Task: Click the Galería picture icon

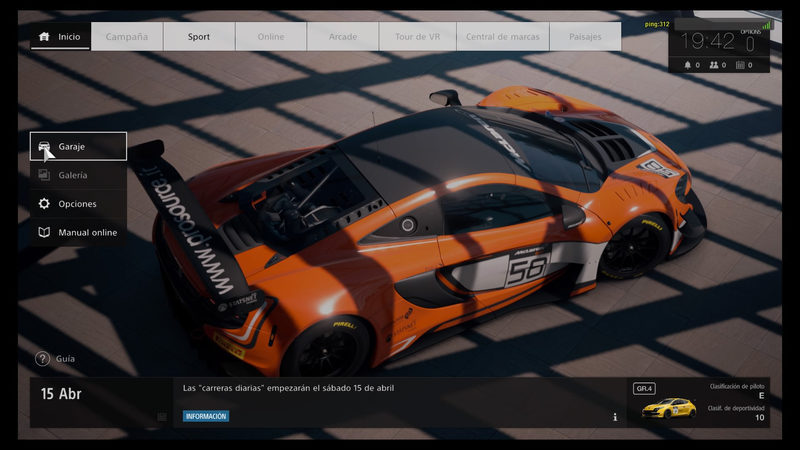Action: (x=44, y=175)
